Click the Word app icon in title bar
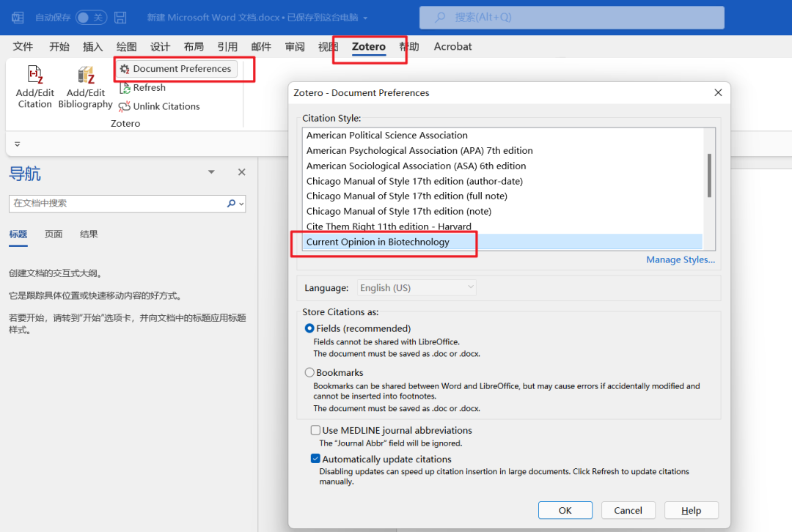 point(18,18)
